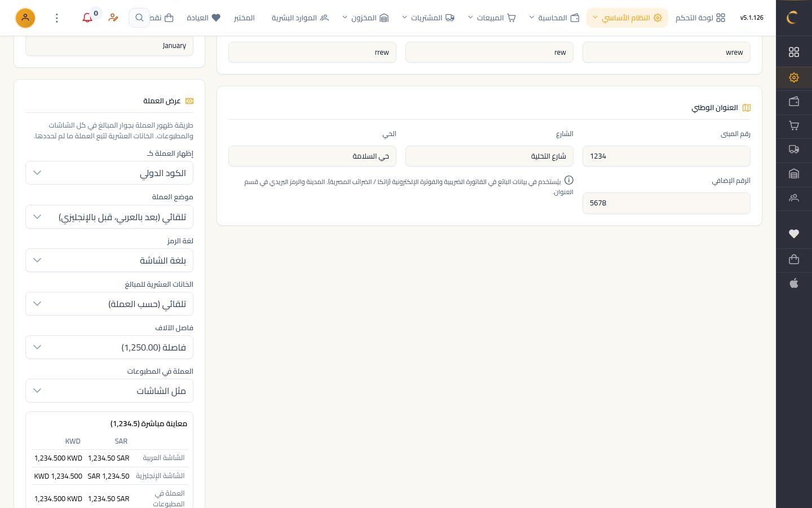Open the point of sale bag icon in sidebar
Screen dimensions: 812x508
(794, 259)
